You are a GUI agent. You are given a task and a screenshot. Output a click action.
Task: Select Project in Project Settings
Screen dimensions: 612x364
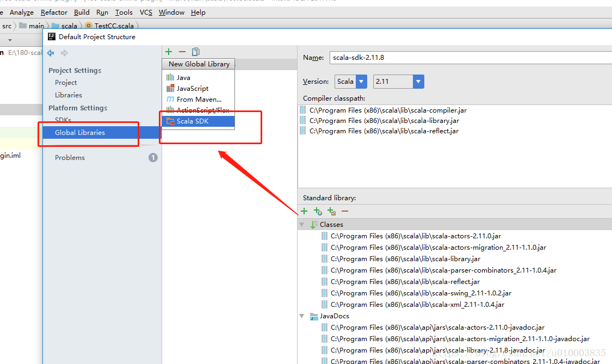tap(66, 82)
